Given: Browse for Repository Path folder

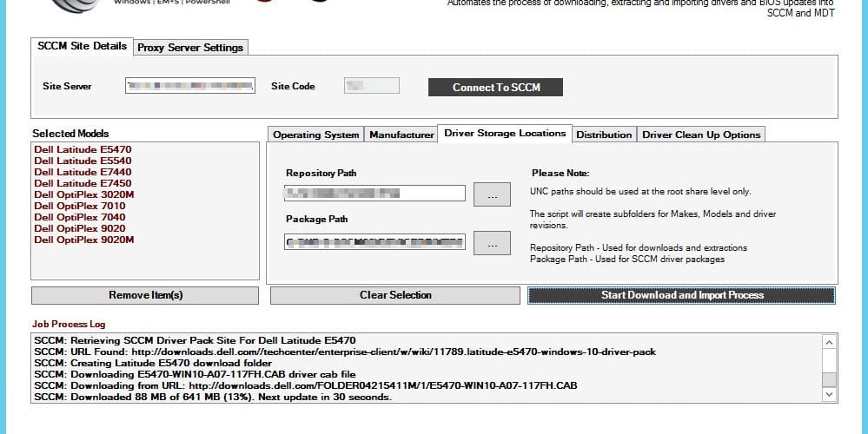Looking at the screenshot, I should 492,194.
